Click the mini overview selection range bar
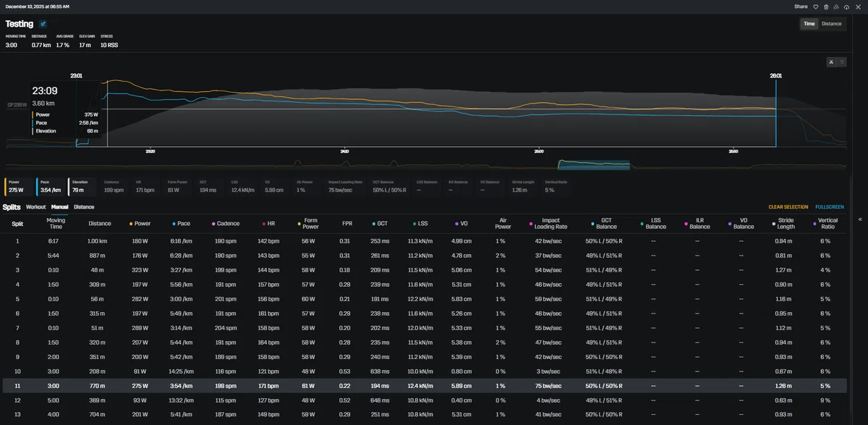Screen dimensions: 868x425 pos(593,165)
